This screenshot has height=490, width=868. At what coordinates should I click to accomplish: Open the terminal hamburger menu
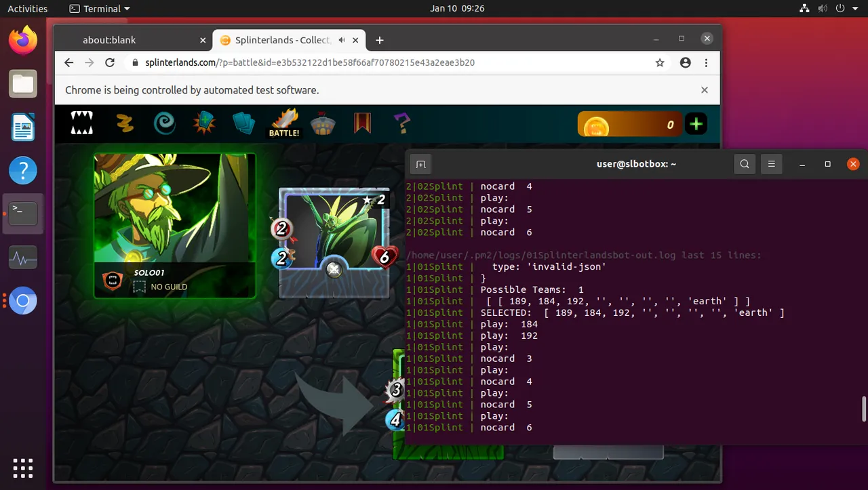coord(772,164)
